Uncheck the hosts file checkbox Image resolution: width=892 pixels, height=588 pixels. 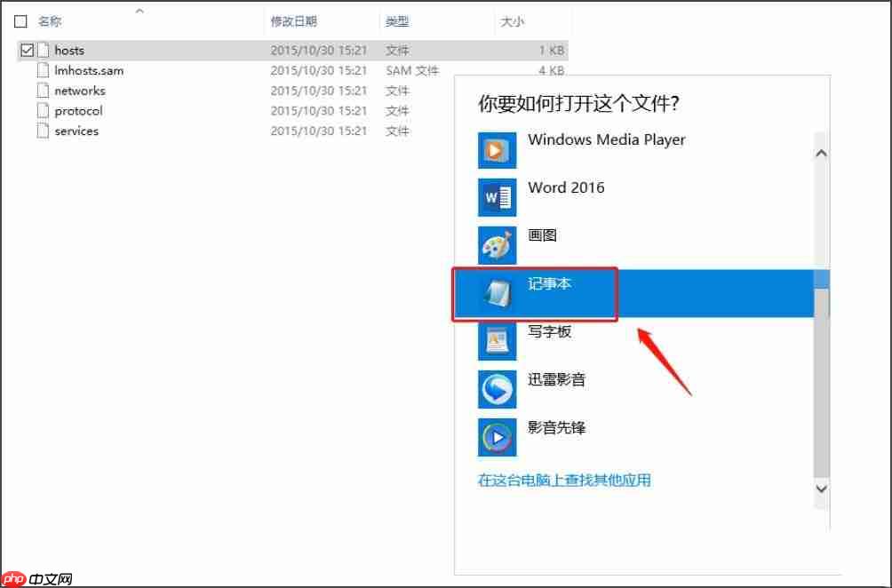27,51
